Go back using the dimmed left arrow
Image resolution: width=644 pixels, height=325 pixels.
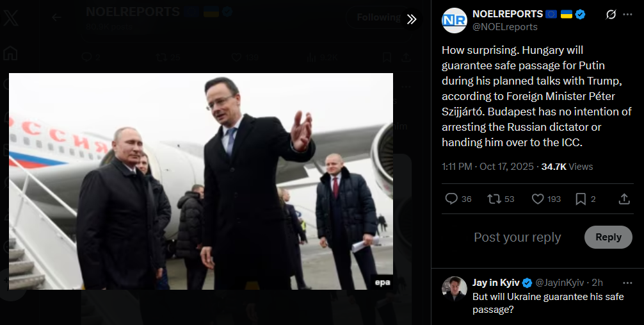[56, 17]
